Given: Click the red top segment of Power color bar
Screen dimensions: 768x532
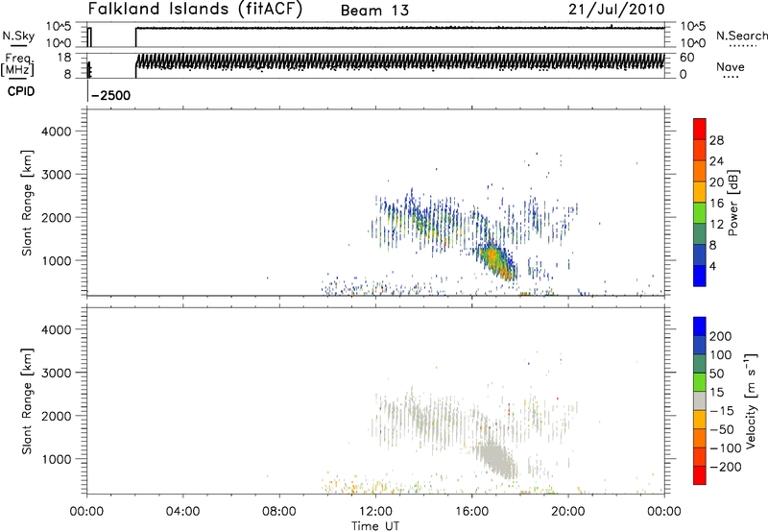Looking at the screenshot, I should tap(700, 129).
